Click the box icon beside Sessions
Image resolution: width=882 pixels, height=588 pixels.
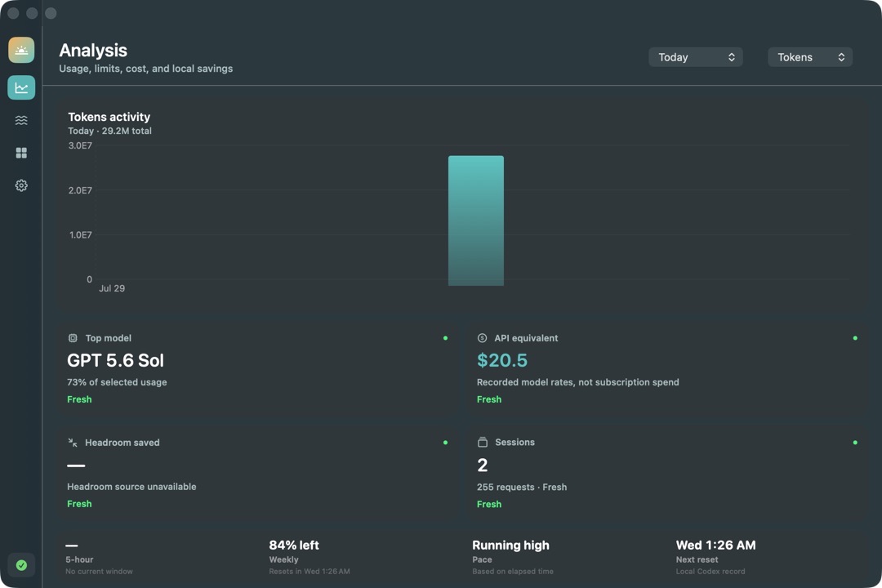coord(483,443)
